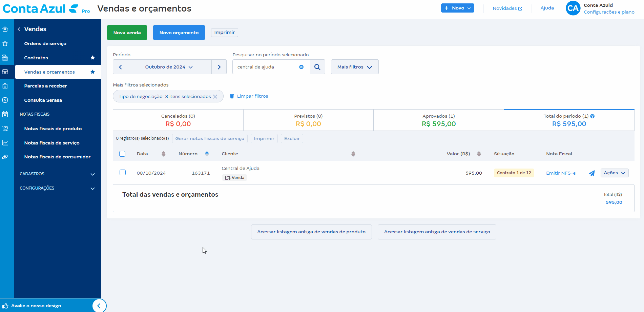Open Parcelas a receber in sidebar
644x312 pixels.
point(45,86)
